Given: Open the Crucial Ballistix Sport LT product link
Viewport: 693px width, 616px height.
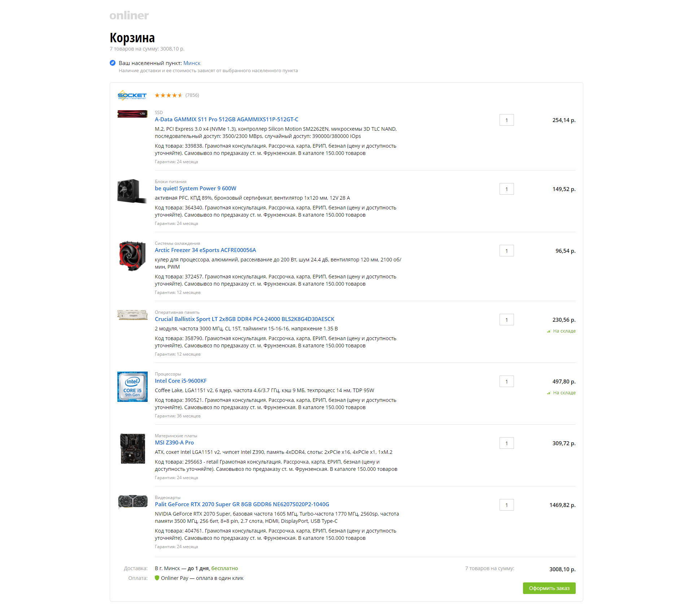Looking at the screenshot, I should point(244,319).
